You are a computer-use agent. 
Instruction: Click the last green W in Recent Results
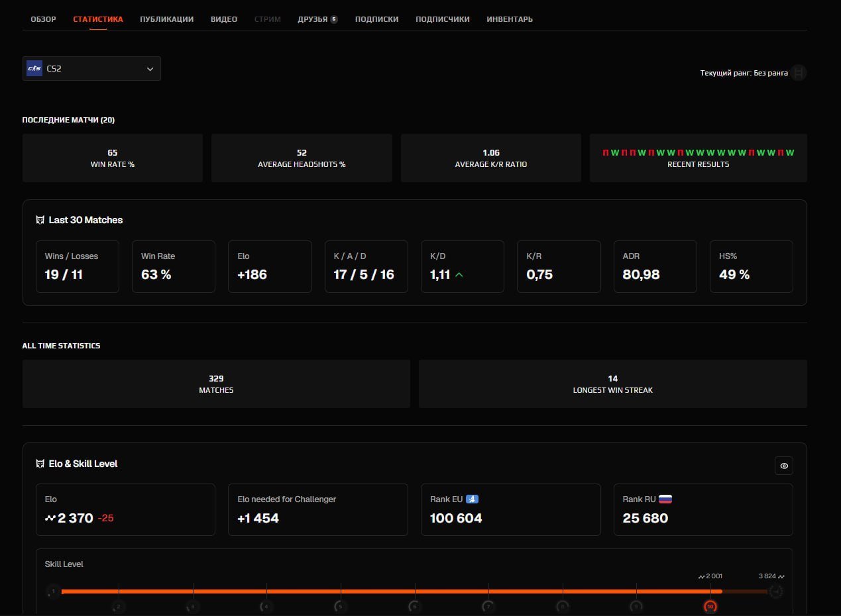coord(791,152)
